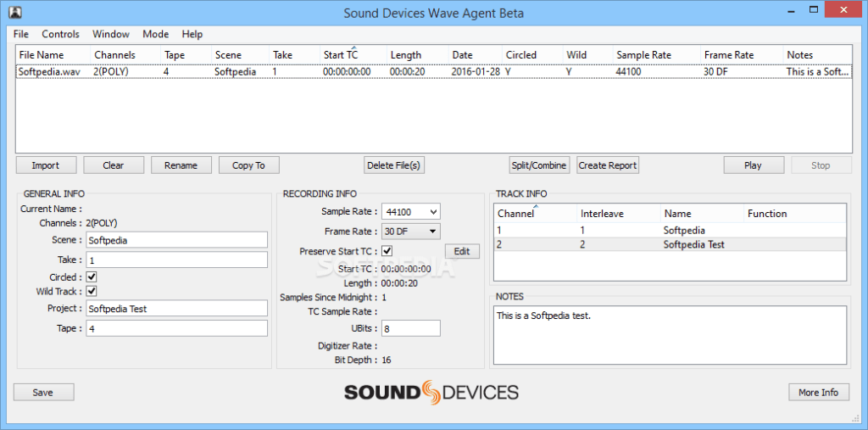Select the Softpedia.wav file row

point(51,72)
